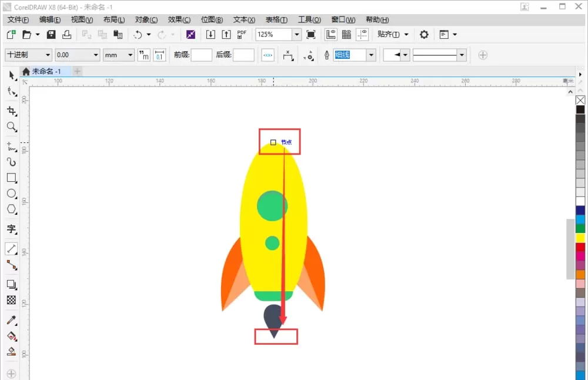Select the Polygon tool

click(x=12, y=209)
